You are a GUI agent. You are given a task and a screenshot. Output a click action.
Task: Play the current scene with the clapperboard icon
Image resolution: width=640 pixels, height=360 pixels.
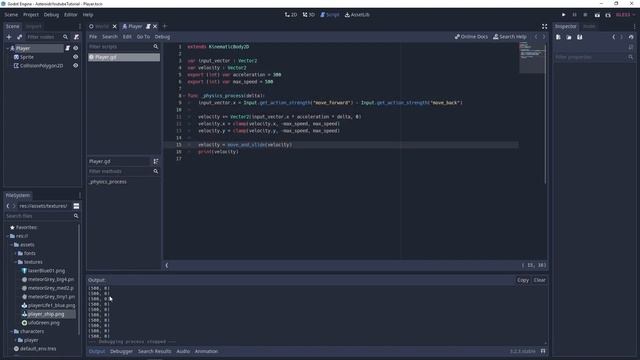coord(597,15)
